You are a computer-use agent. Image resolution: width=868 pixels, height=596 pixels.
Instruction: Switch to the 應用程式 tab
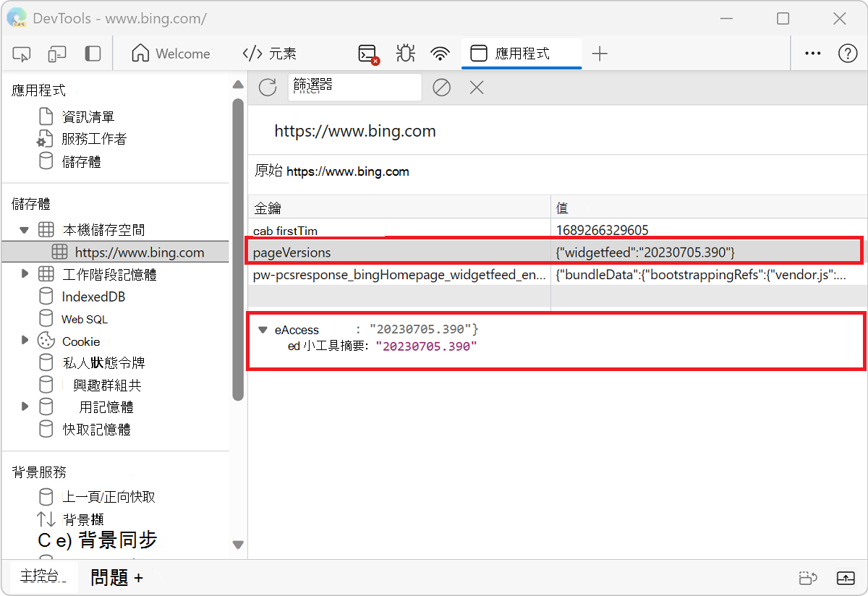(521, 54)
